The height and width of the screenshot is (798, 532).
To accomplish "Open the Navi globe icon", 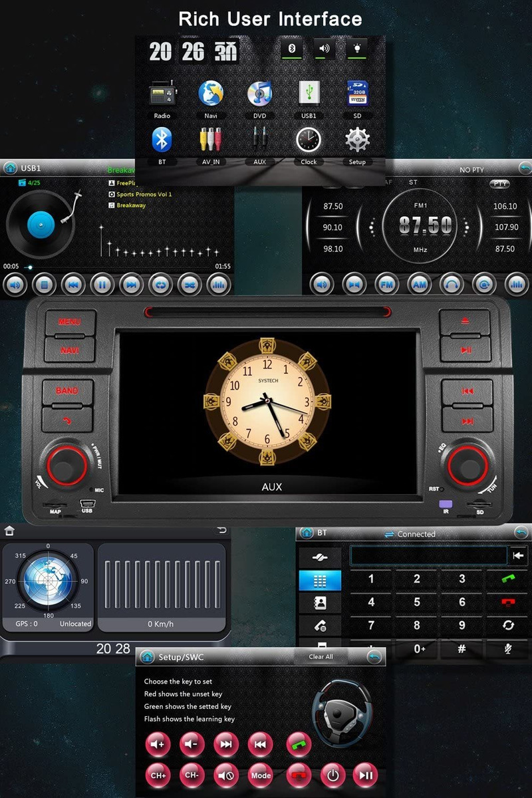I will pos(211,94).
